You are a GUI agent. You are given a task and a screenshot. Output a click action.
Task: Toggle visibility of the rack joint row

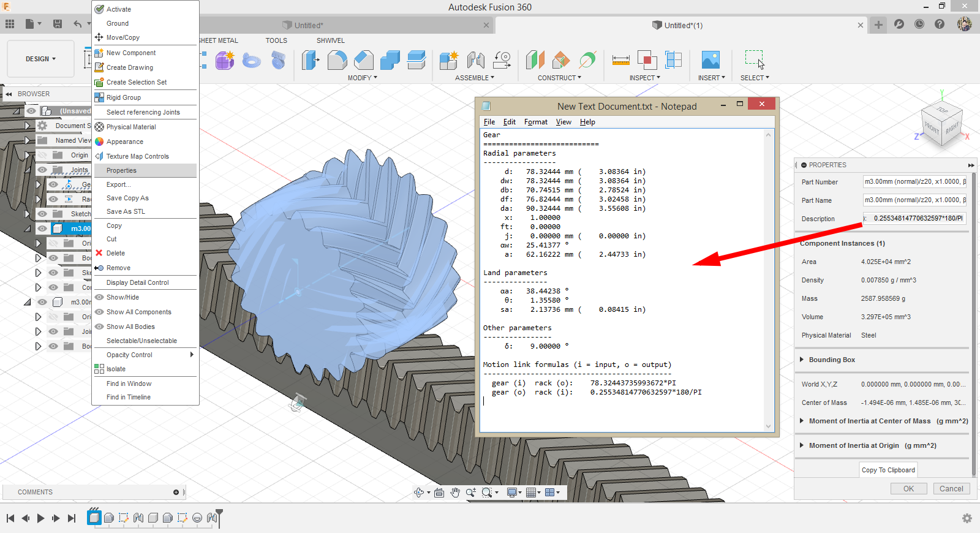point(53,199)
